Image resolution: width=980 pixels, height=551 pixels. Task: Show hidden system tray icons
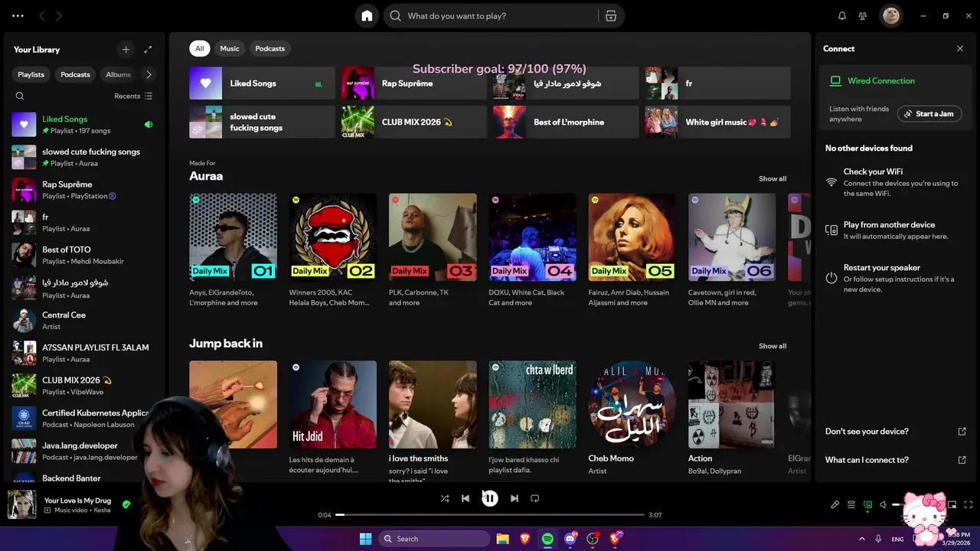pyautogui.click(x=862, y=539)
